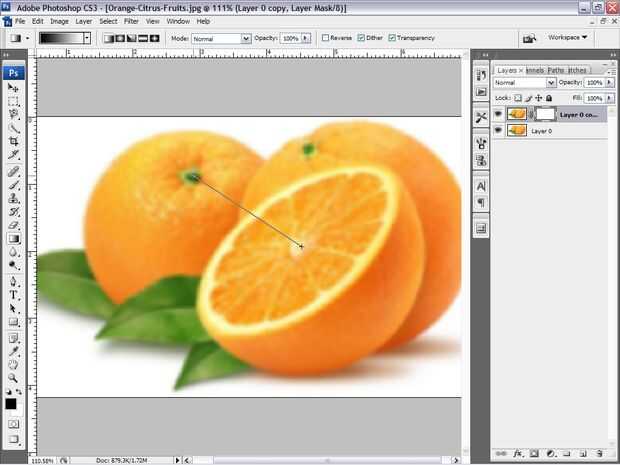Click the radial gradient style button
620x465 pixels.
(120, 38)
